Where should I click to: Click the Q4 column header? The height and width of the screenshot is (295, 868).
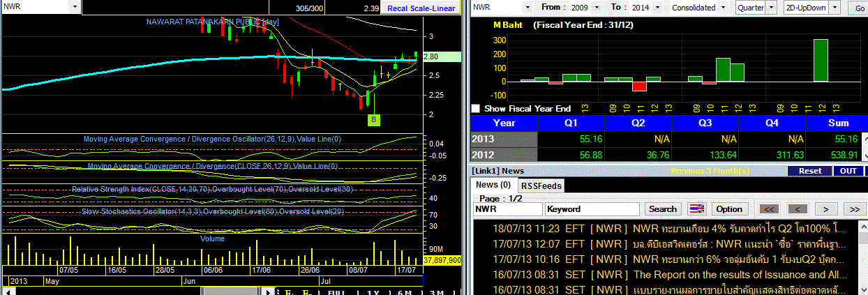(772, 123)
